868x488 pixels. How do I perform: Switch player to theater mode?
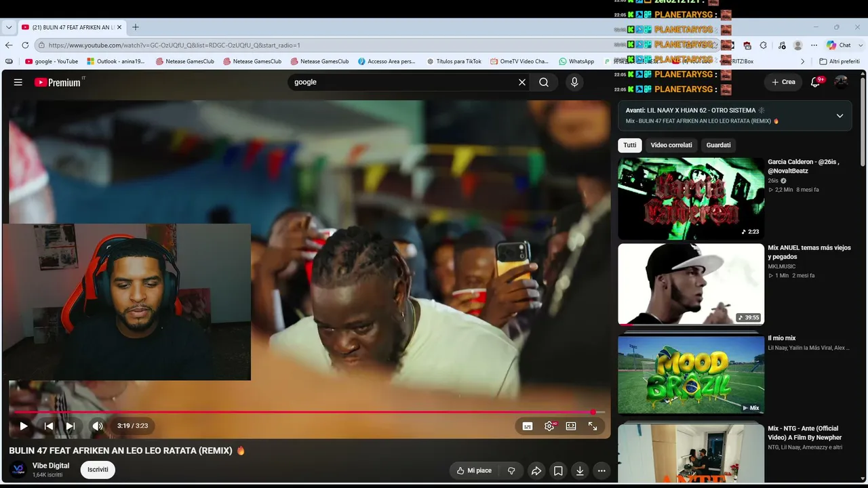point(571,426)
